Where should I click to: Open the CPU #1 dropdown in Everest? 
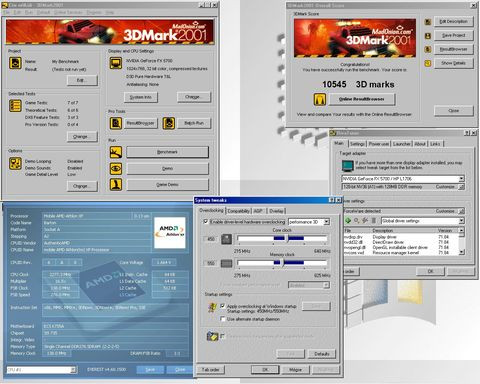point(73,370)
